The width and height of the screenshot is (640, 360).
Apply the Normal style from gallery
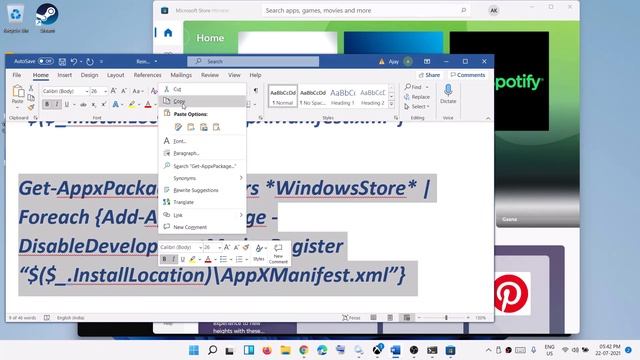pyautogui.click(x=283, y=96)
